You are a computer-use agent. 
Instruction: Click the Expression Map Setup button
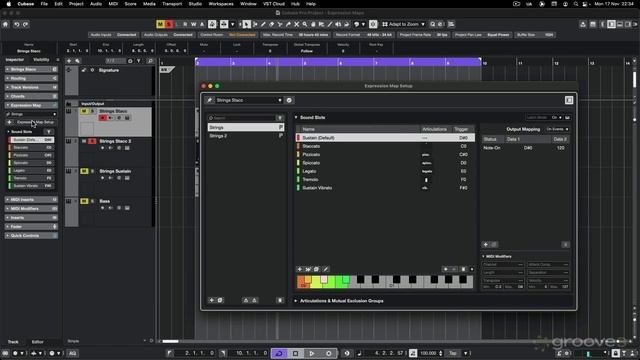35,122
